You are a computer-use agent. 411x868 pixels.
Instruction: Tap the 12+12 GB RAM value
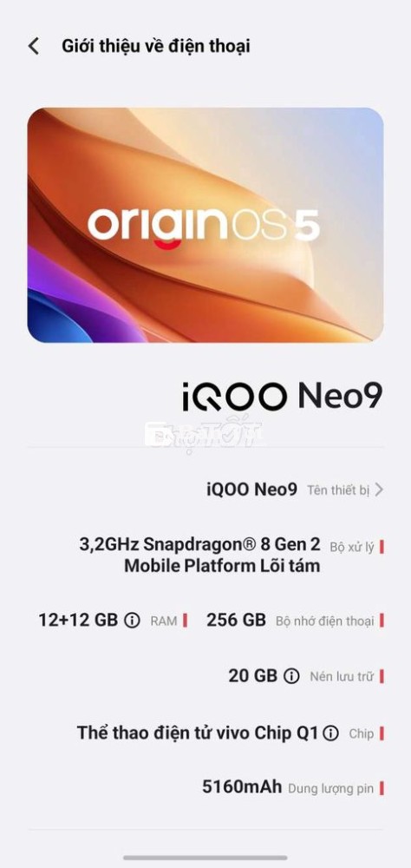point(78,620)
